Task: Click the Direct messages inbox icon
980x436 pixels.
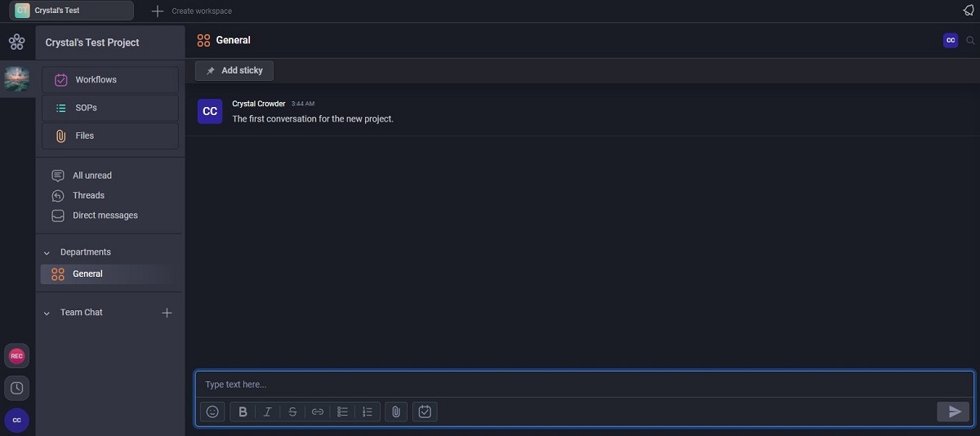Action: pos(58,216)
